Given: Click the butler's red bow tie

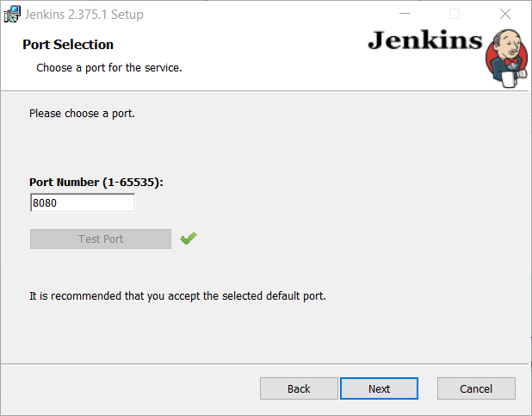Looking at the screenshot, I should pyautogui.click(x=510, y=62).
